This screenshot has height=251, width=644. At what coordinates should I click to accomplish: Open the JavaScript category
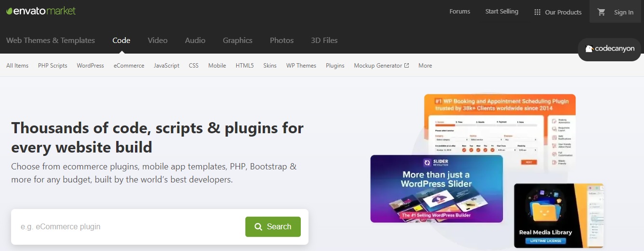[166, 65]
